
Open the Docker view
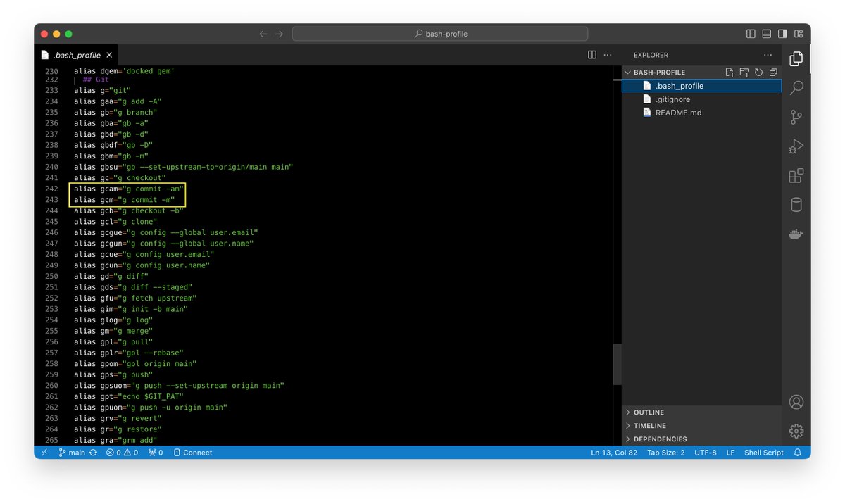click(796, 234)
